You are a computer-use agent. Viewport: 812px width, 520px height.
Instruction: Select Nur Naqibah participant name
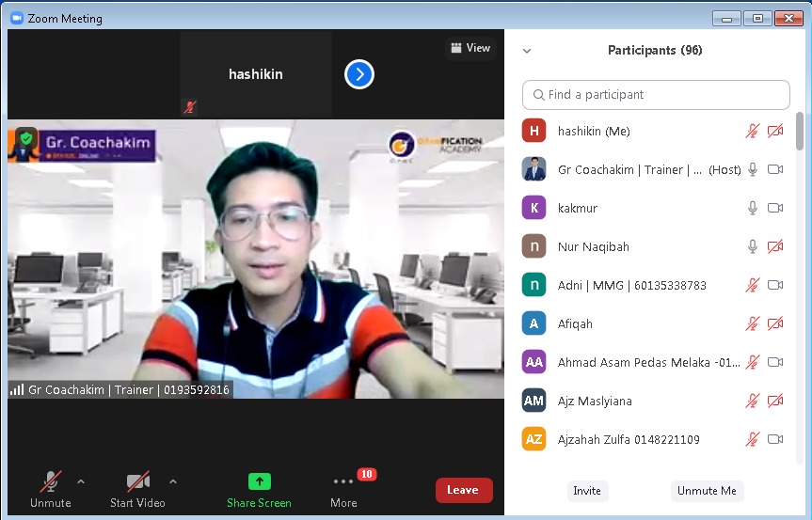[594, 246]
